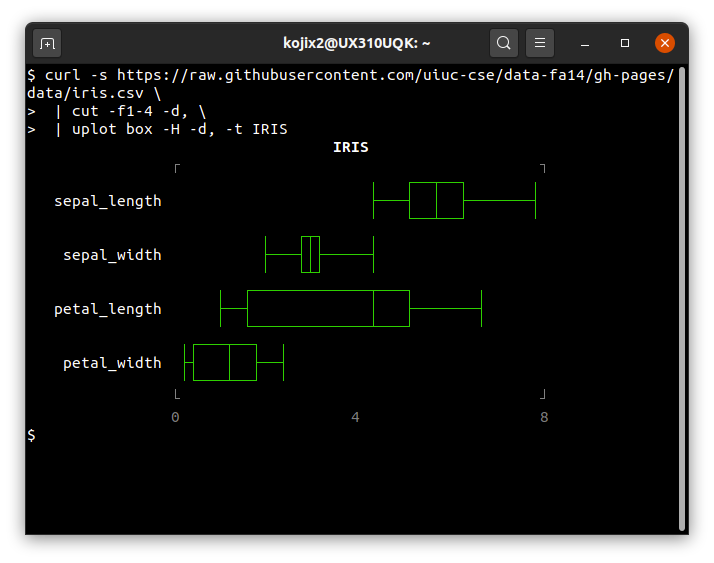Maximize the terminal window
714x563 pixels.
click(x=625, y=43)
